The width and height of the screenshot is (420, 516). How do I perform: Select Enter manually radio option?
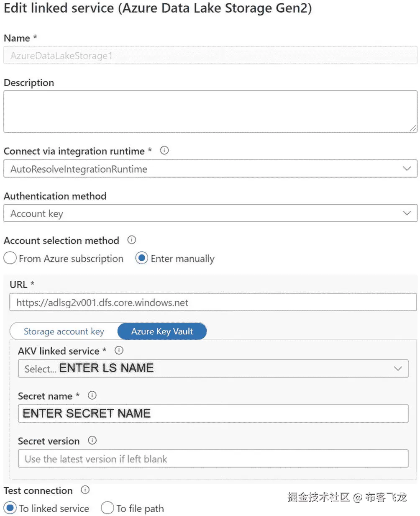(142, 258)
